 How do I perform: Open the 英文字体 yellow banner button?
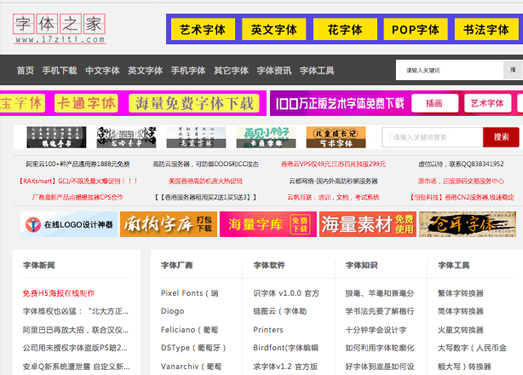[x=274, y=29]
